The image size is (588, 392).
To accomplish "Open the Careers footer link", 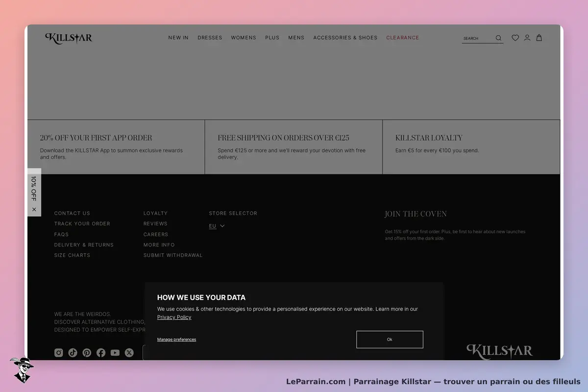I will tap(156, 234).
